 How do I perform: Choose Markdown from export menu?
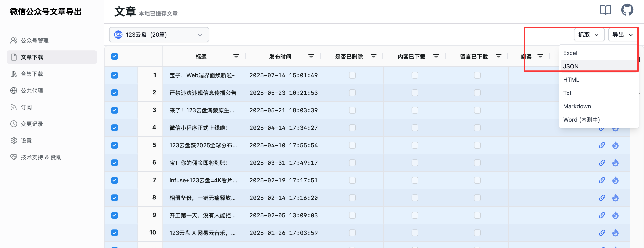577,106
